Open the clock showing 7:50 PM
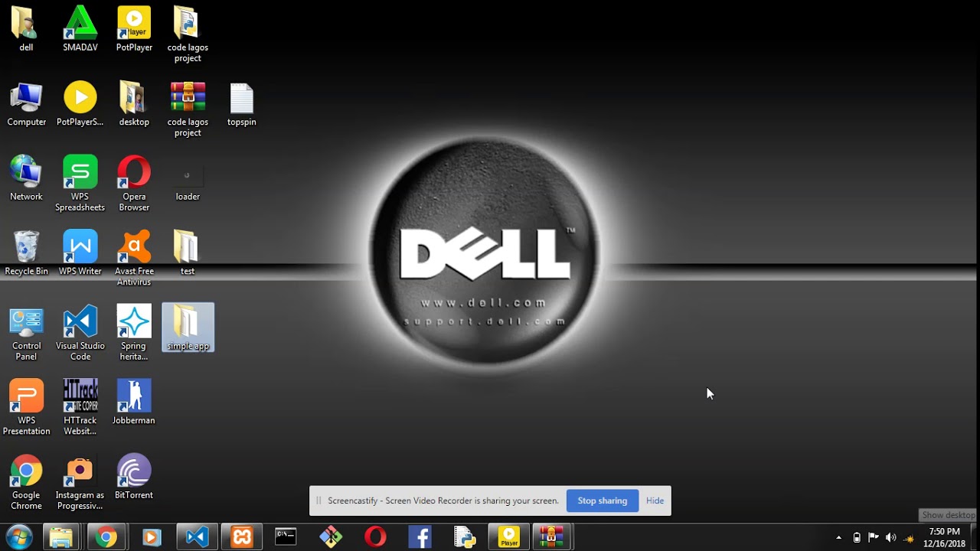Viewport: 980px width, 551px height. 944,537
